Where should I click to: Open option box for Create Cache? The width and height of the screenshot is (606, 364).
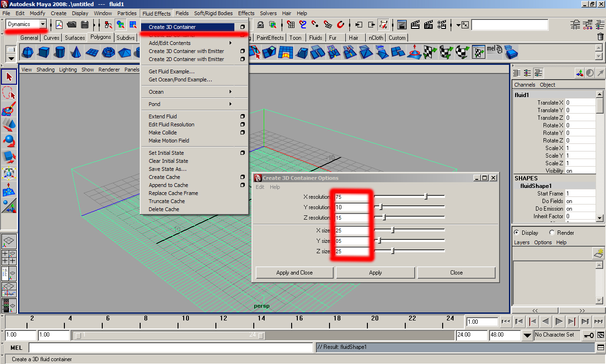(242, 177)
